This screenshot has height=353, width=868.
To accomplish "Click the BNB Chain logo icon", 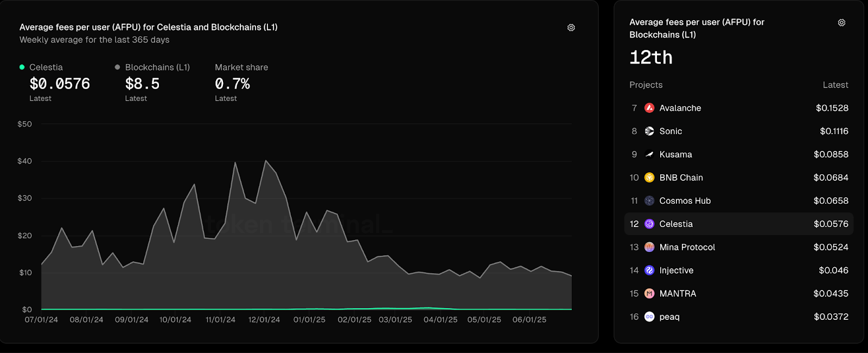I will click(649, 178).
